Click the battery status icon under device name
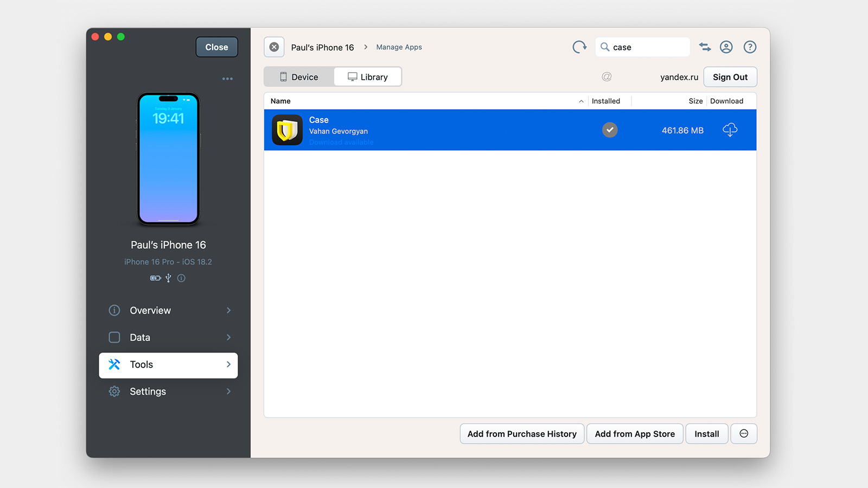 click(156, 278)
